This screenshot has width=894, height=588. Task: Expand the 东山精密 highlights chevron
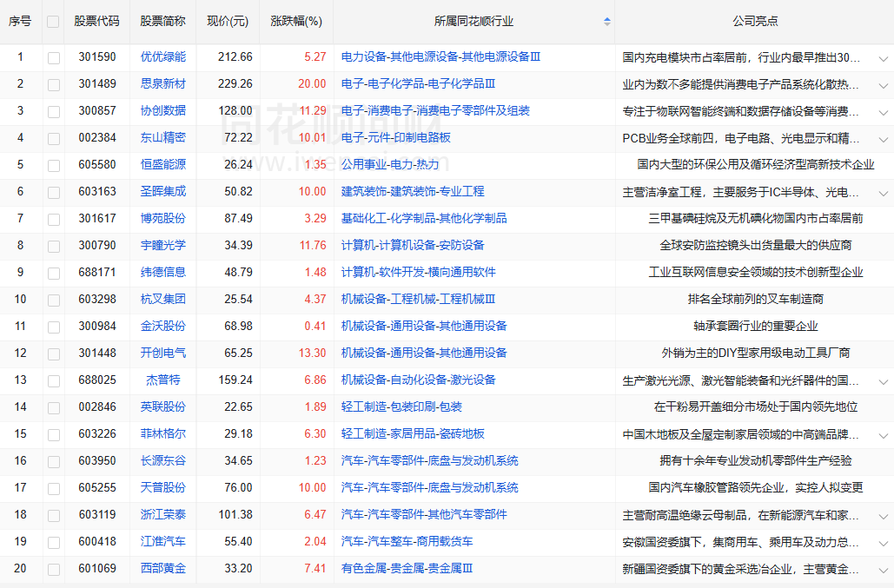click(x=883, y=139)
